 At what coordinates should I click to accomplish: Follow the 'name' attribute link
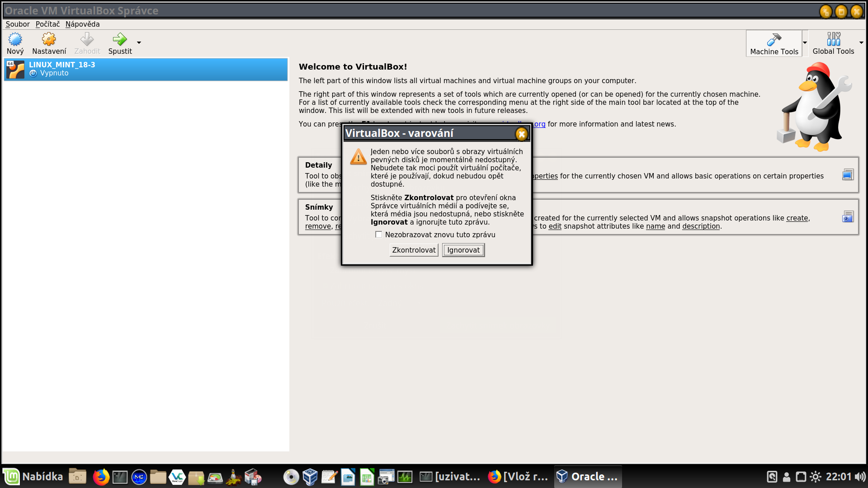coord(656,226)
